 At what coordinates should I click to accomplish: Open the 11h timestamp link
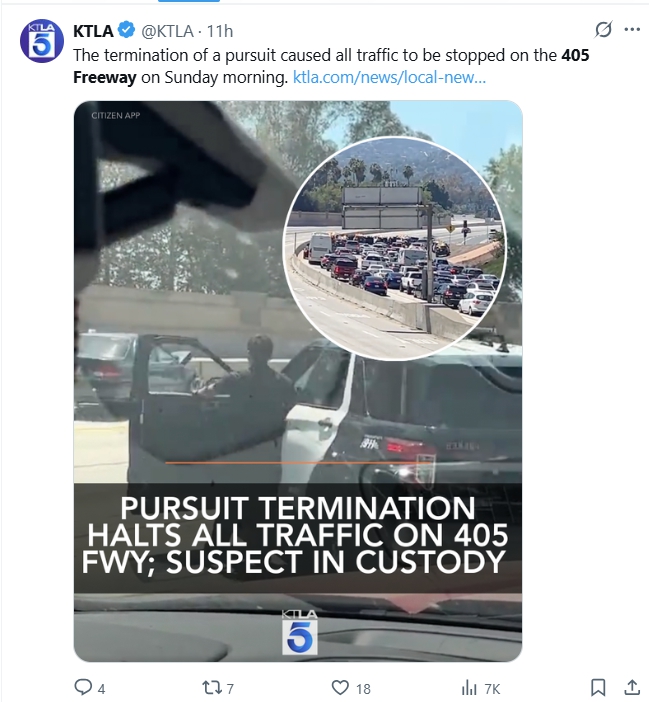219,31
